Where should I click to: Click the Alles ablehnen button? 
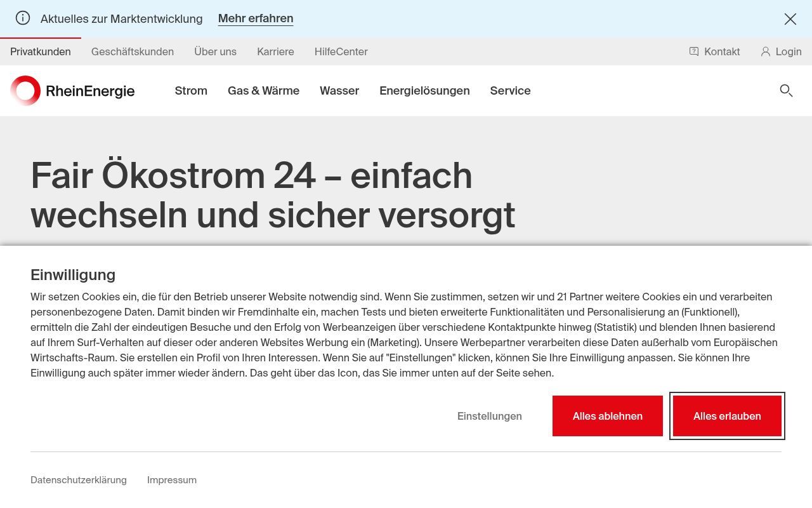608,416
